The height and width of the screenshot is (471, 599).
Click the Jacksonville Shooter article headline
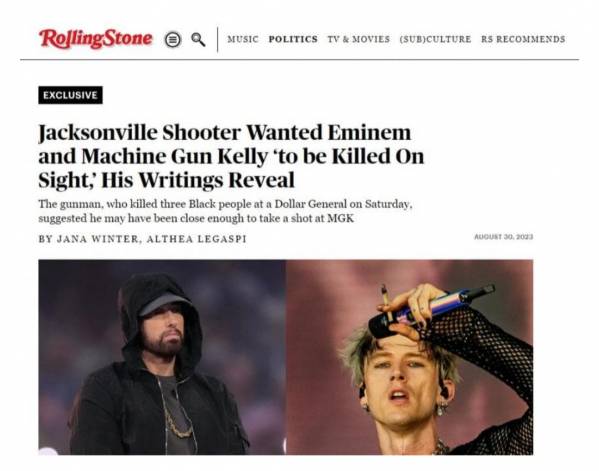tap(231, 156)
